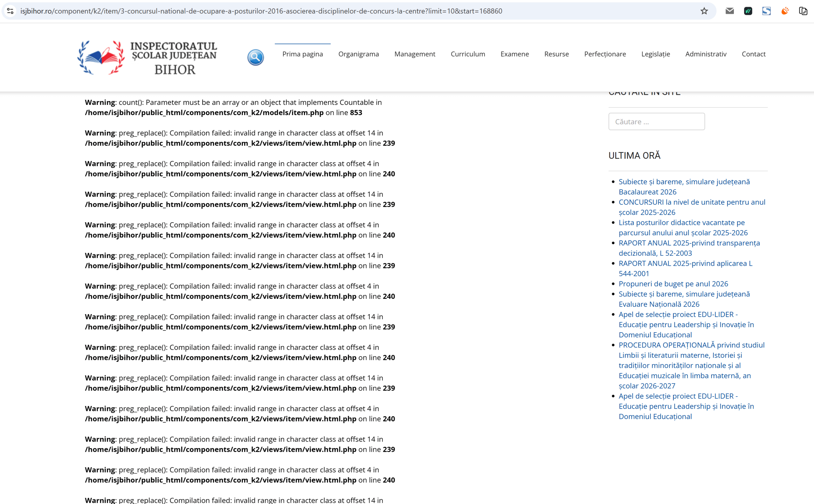Open CONCURSURI la nivel de unitate link
814x504 pixels.
coord(691,207)
